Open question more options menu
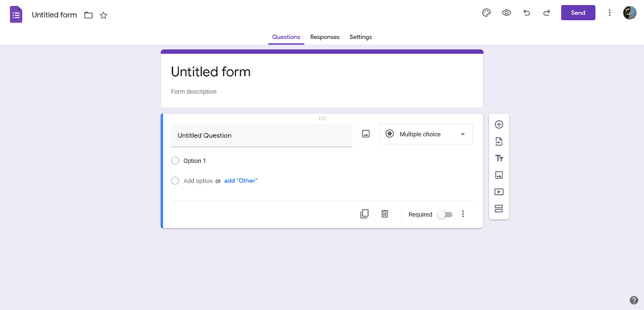This screenshot has height=310, width=644. coord(463,214)
